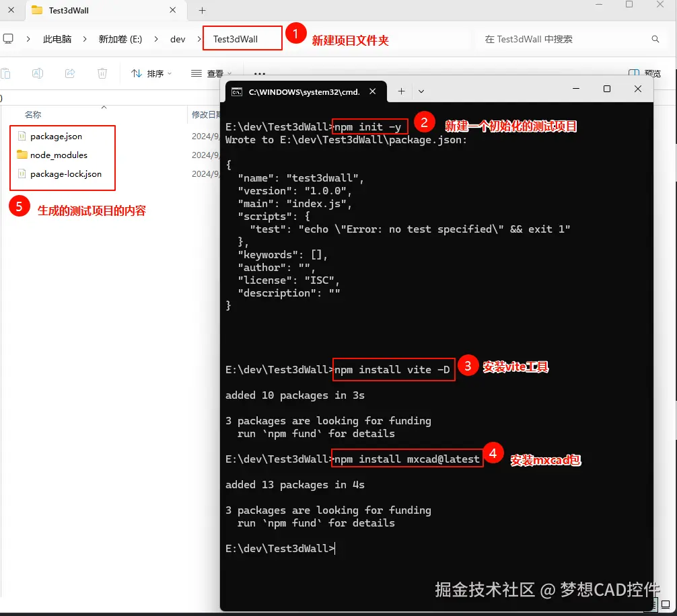Select Test3dWall in the breadcrumb path
Viewport: 677px width, 616px height.
point(236,39)
